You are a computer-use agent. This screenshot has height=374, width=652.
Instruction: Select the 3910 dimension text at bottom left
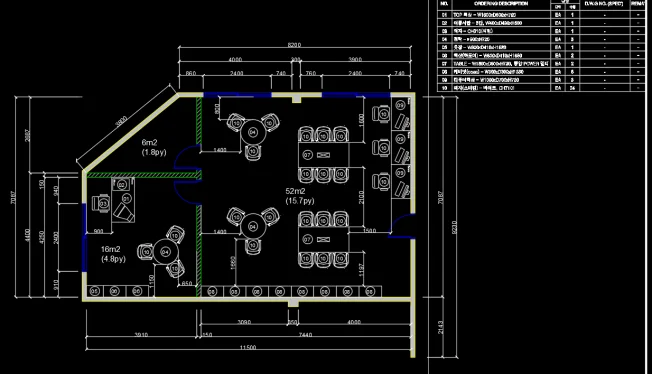[x=141, y=334]
